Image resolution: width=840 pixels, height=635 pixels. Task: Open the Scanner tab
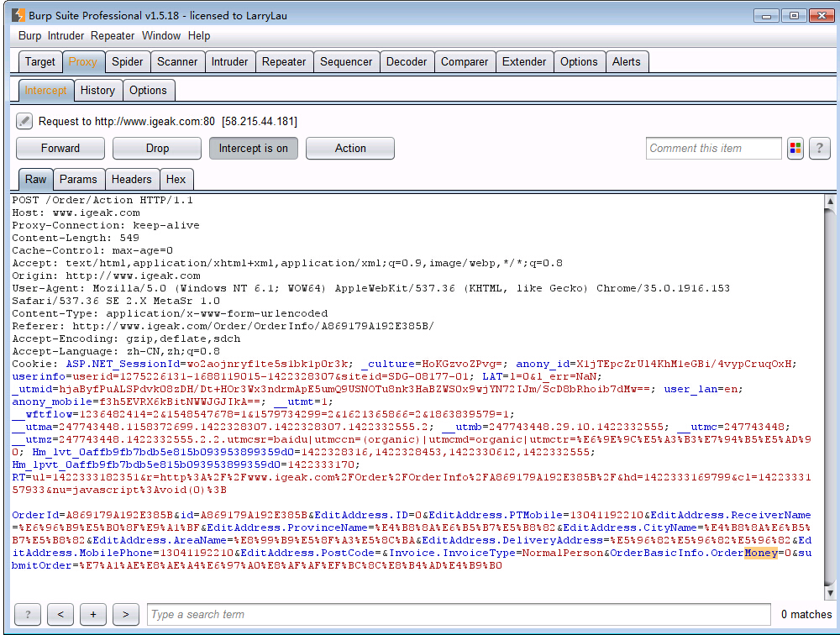click(177, 61)
